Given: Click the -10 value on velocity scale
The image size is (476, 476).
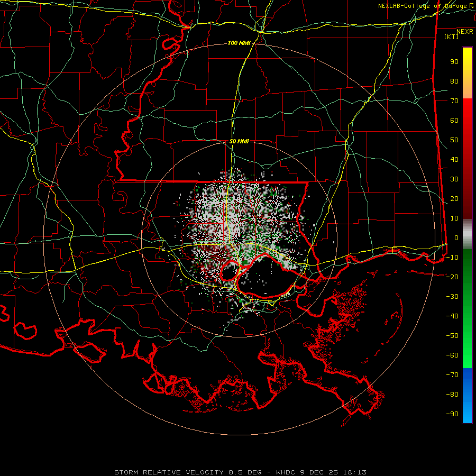Looking at the screenshot, I should click(x=452, y=258).
